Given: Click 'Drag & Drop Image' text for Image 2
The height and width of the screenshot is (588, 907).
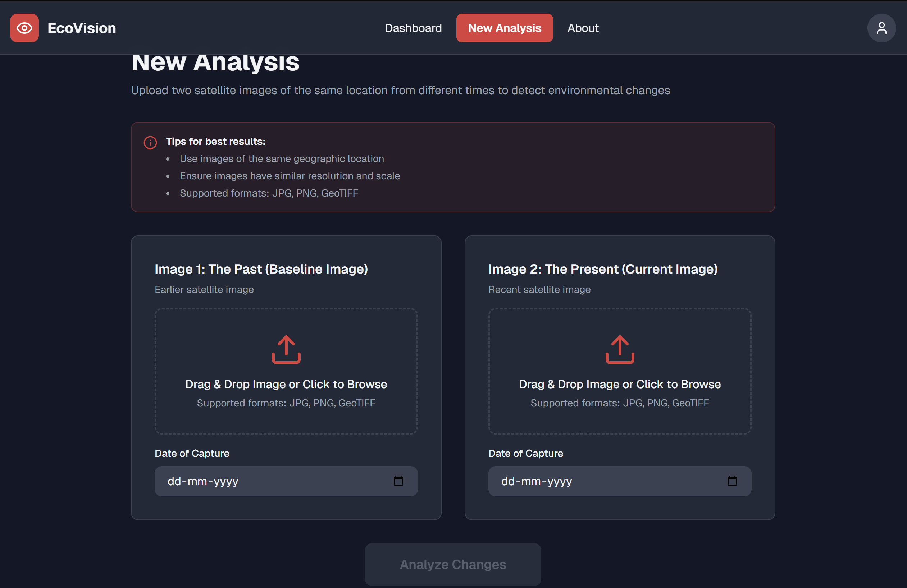Looking at the screenshot, I should [620, 384].
